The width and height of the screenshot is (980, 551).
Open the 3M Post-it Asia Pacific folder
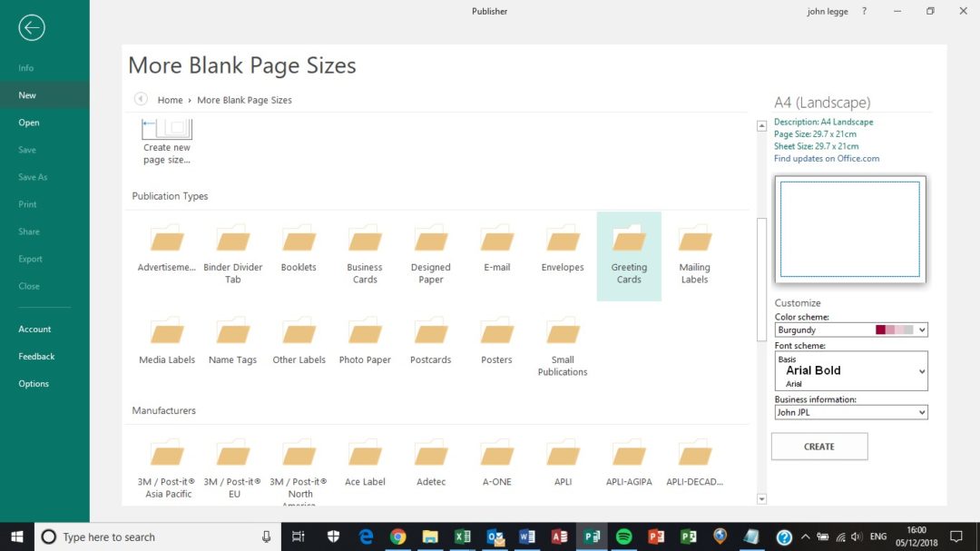[x=167, y=469]
